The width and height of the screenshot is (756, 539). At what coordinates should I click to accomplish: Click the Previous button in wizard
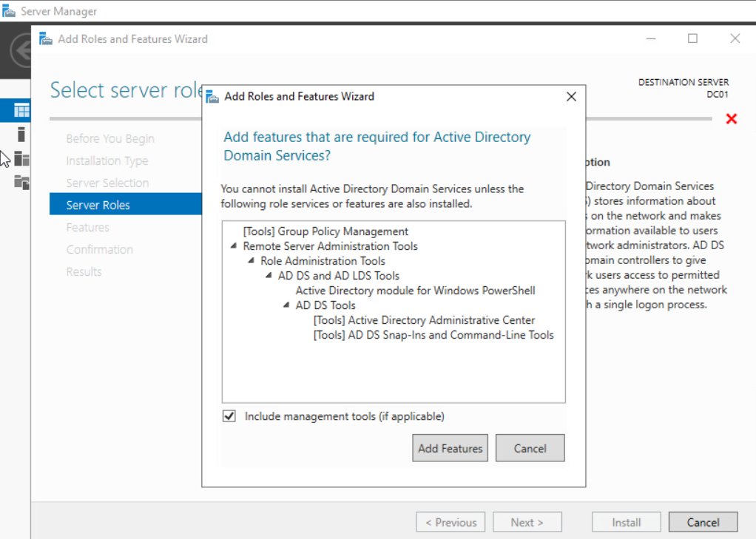pos(450,522)
